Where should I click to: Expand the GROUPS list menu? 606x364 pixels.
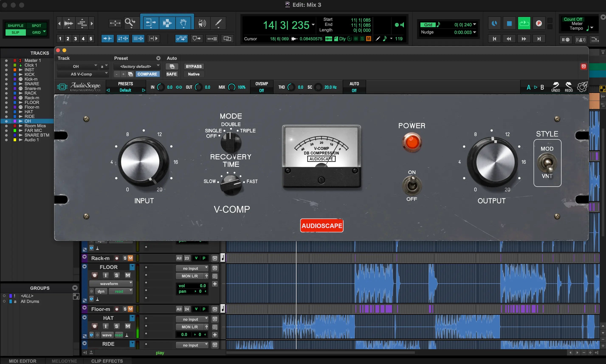pos(75,288)
